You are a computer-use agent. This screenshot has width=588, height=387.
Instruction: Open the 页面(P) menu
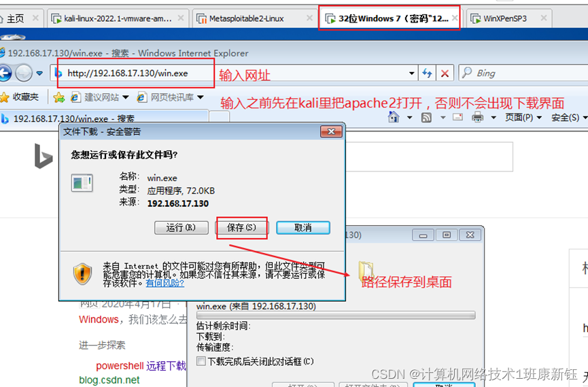click(523, 118)
